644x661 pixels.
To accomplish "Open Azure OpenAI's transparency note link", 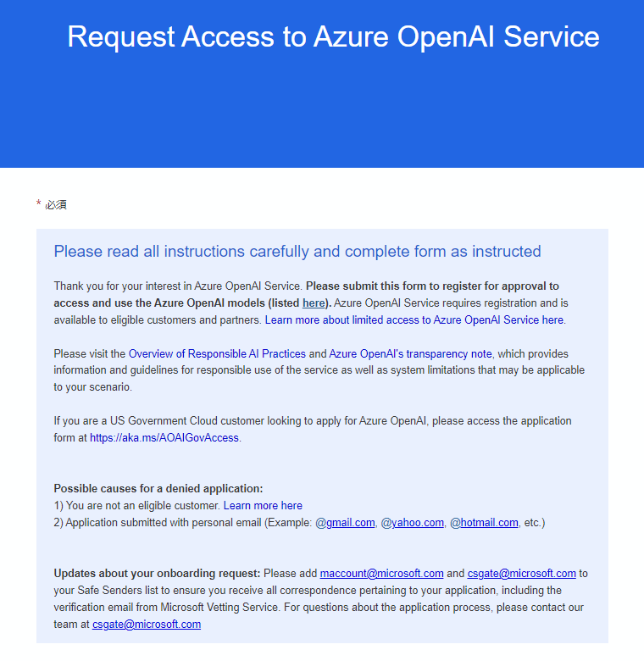I will pyautogui.click(x=410, y=353).
